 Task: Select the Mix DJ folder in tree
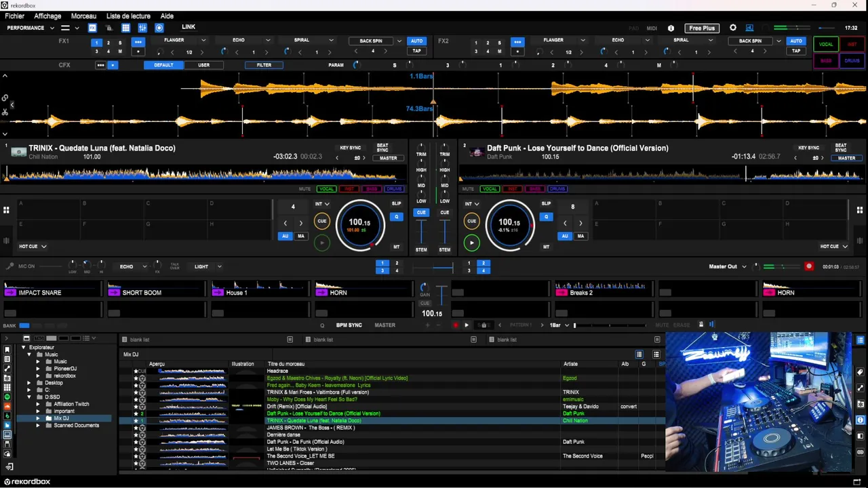click(61, 418)
